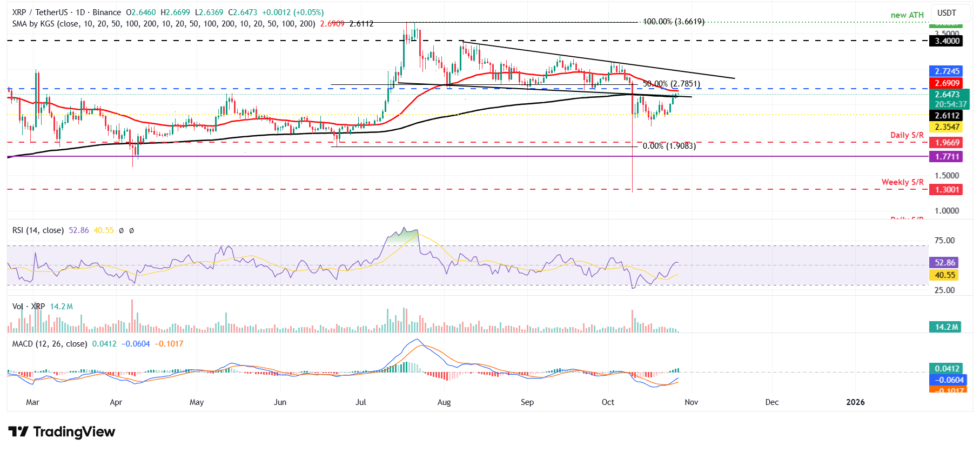The image size is (980, 452).
Task: Click the current price label 2.6473
Action: click(947, 95)
